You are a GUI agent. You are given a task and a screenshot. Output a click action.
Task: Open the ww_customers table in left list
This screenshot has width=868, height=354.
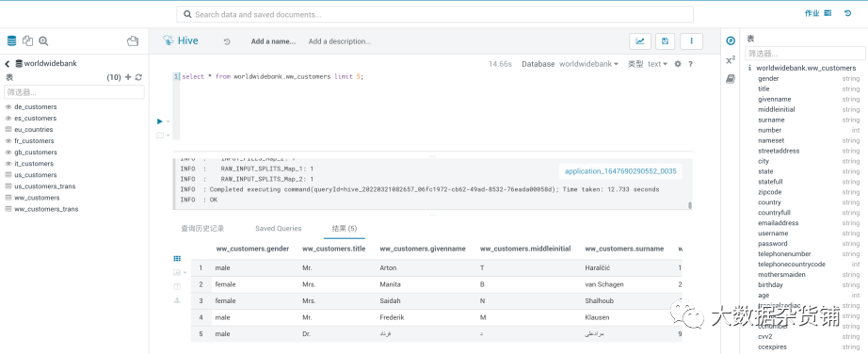point(37,198)
